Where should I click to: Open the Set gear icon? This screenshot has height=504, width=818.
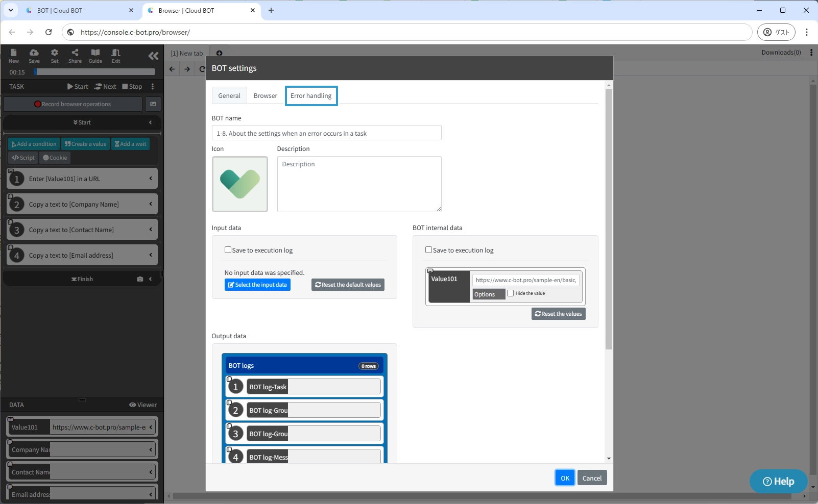coord(55,53)
